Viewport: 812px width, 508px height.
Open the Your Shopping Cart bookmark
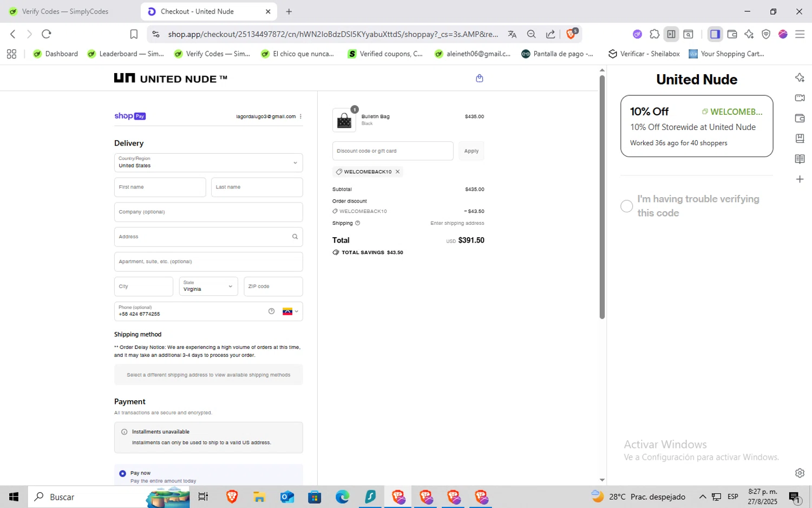click(726, 54)
